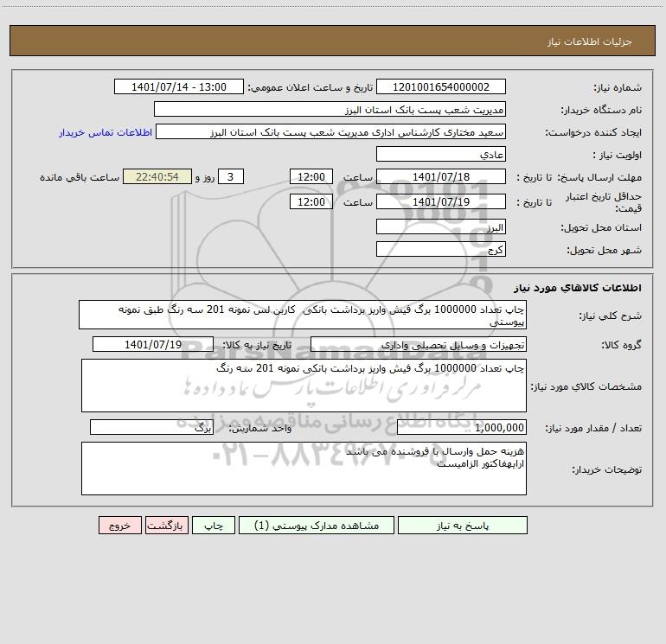Image resolution: width=666 pixels, height=644 pixels.
Task: Click the delivery city field کرج
Action: (x=441, y=249)
